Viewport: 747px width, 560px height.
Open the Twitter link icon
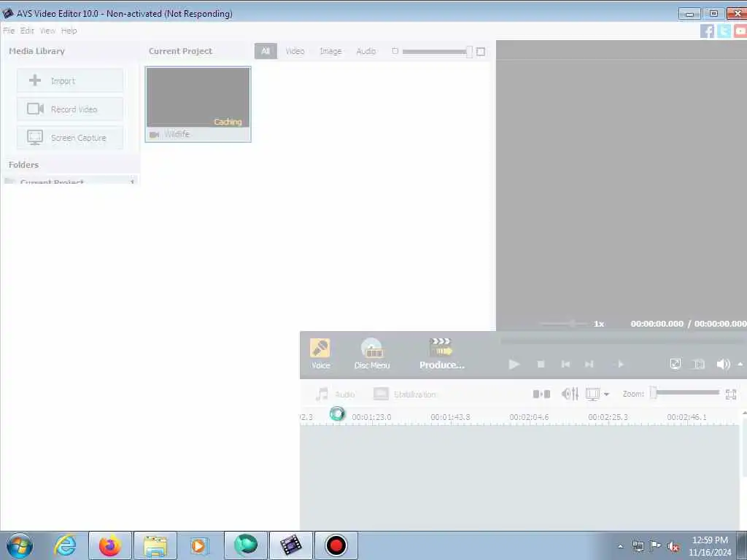coord(724,31)
